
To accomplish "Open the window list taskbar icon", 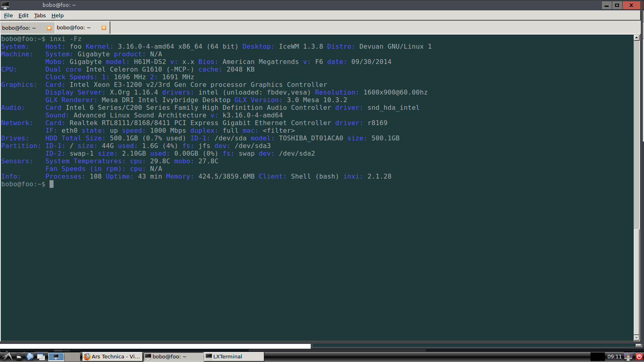I will coord(41,356).
